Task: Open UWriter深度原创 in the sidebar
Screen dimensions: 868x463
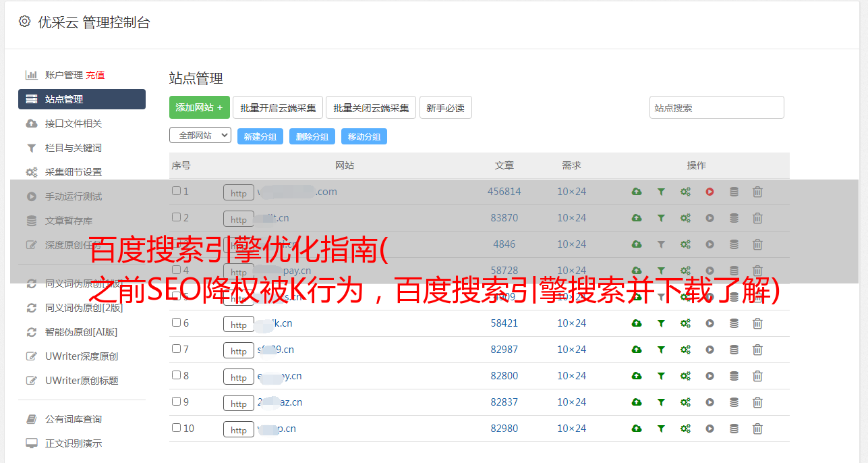Action: point(82,356)
